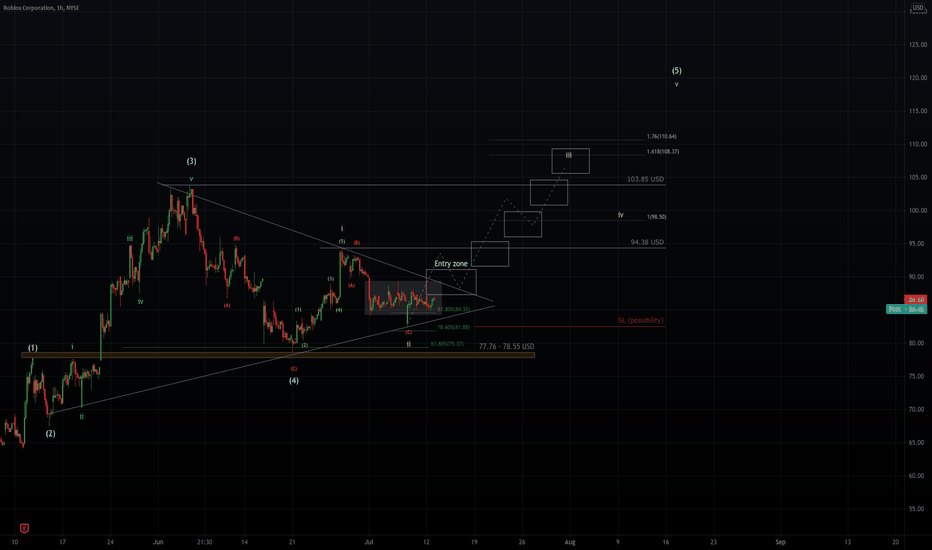This screenshot has width=932, height=550.
Task: Click the green '78.60%(81.88)' retracement label
Action: 454,327
